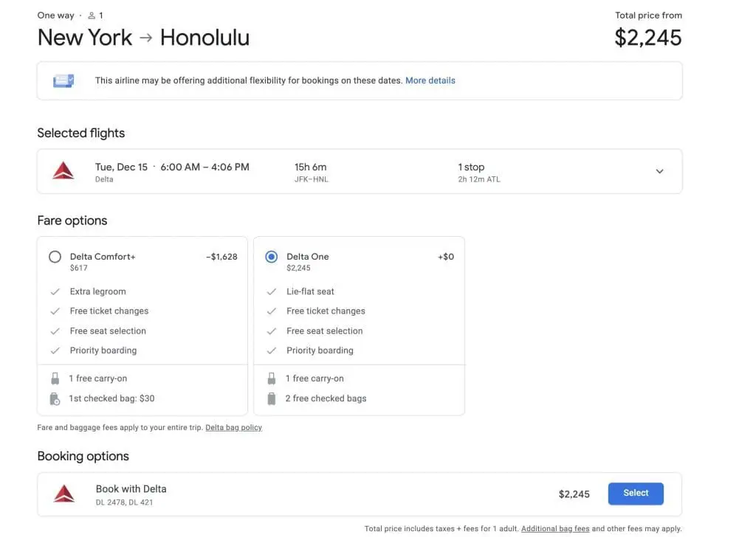Expand the selected Delta flight details chevron
The height and width of the screenshot is (537, 756).
point(659,171)
